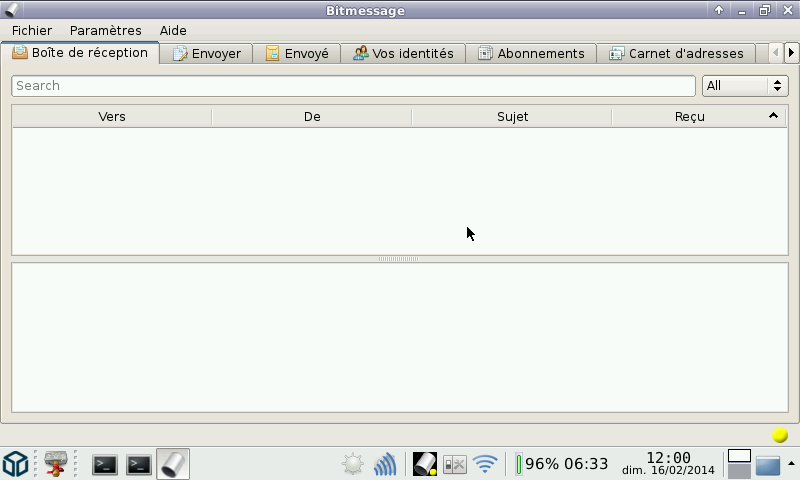Image resolution: width=800 pixels, height=480 pixels.
Task: Toggle sort order on Reçu column
Action: point(690,117)
